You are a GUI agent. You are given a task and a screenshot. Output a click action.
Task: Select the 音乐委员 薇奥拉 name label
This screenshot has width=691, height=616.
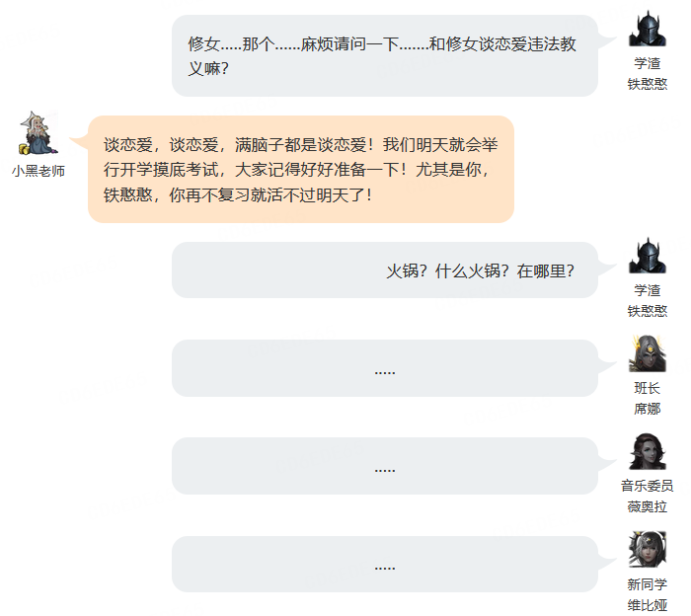pyautogui.click(x=647, y=497)
